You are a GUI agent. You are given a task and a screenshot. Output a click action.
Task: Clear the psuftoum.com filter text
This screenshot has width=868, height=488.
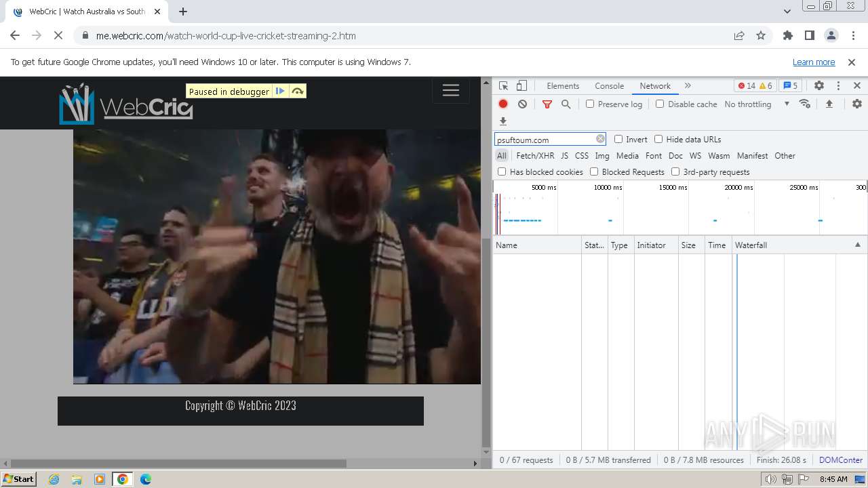click(x=600, y=139)
